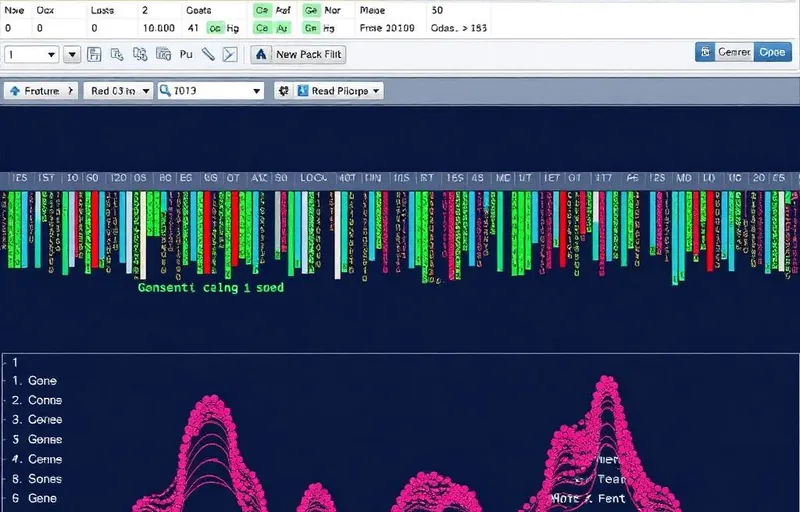Viewport: 800px width, 512px height.
Task: Click the magnifier icon in the 7013 box
Action: point(165,91)
